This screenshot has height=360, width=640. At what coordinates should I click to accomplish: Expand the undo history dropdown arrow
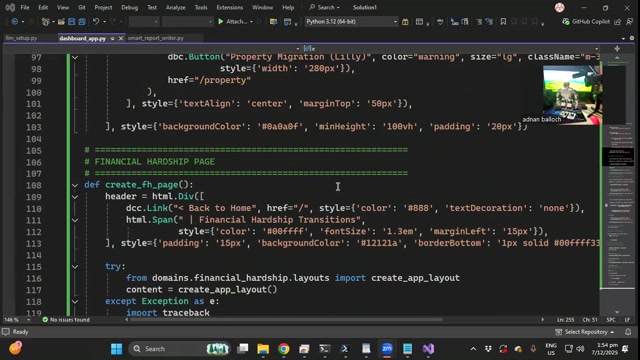pyautogui.click(x=104, y=22)
